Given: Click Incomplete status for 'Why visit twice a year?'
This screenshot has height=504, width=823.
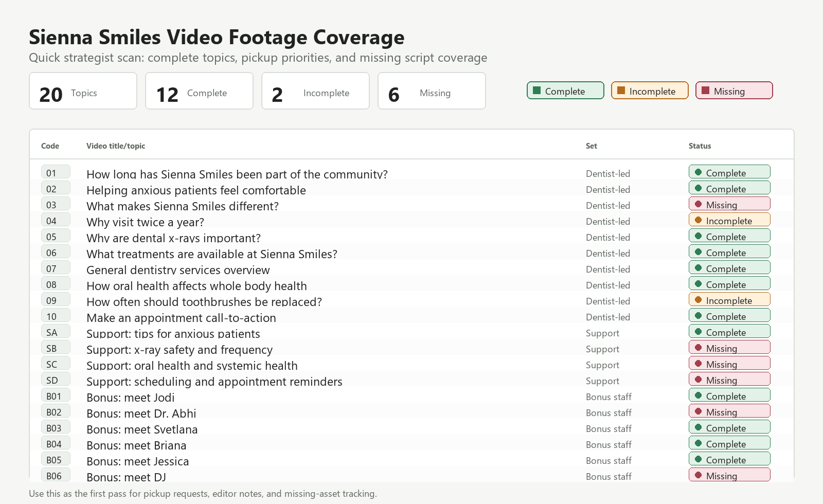Looking at the screenshot, I should pyautogui.click(x=729, y=220).
